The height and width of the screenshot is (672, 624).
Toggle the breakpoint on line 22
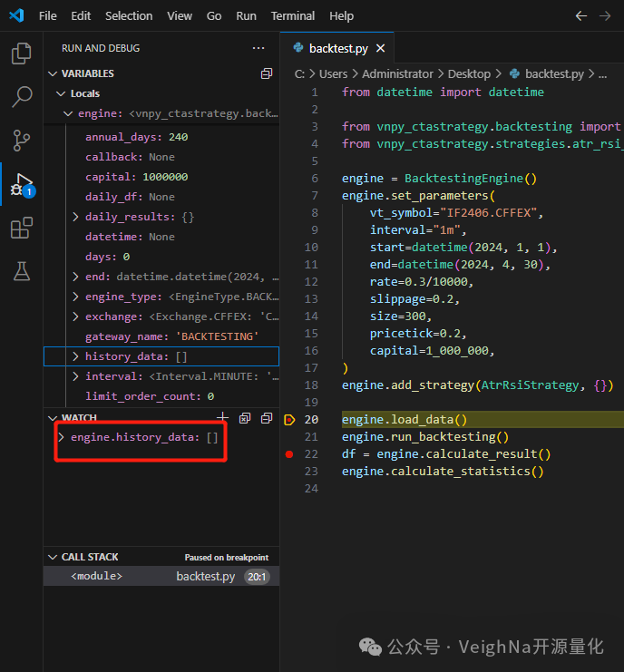coord(289,454)
